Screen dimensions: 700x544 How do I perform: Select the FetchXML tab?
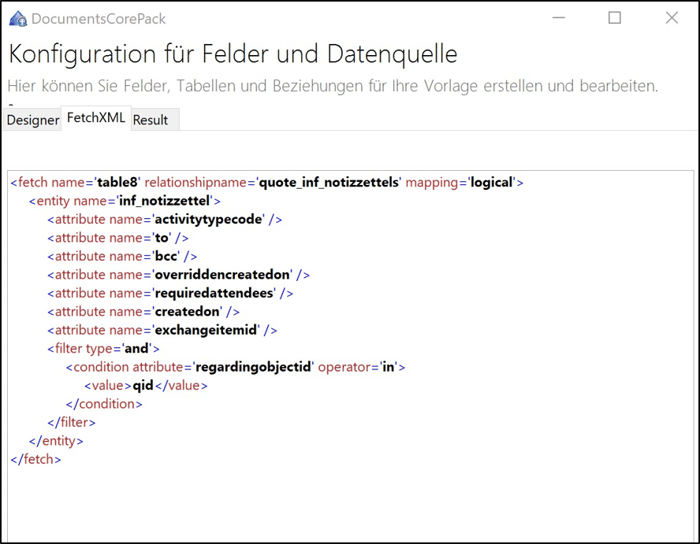click(96, 118)
